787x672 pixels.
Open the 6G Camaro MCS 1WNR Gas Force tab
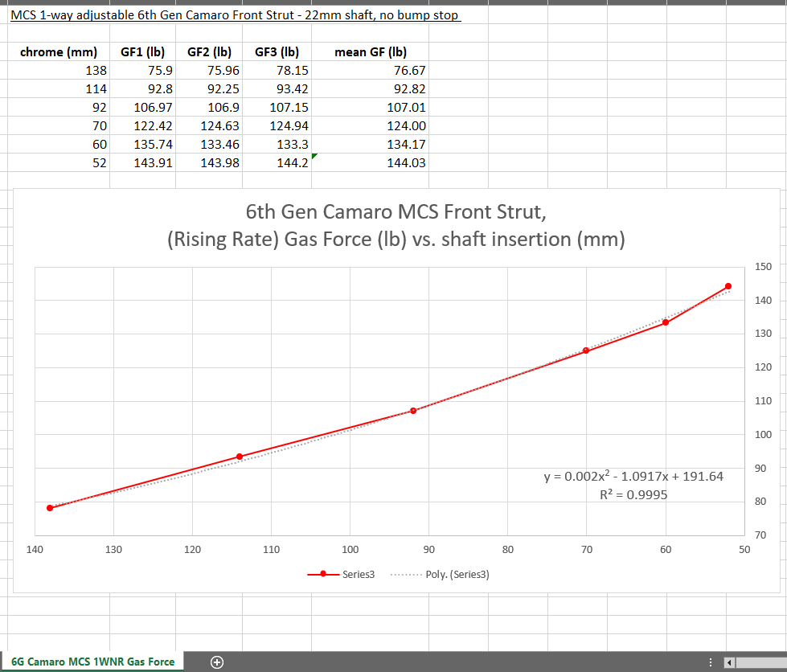pyautogui.click(x=93, y=662)
